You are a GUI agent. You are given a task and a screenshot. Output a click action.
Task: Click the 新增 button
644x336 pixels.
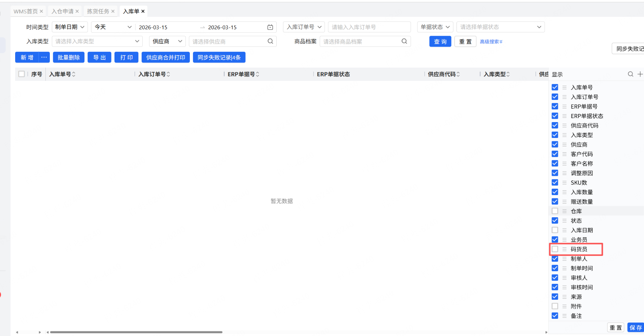(x=27, y=58)
